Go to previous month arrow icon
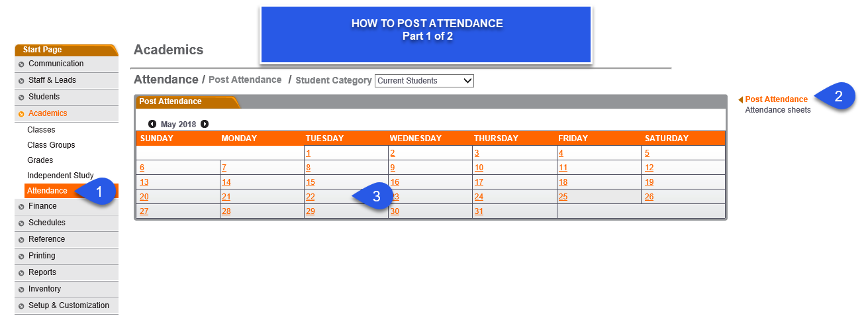This screenshot has height=322, width=868. pyautogui.click(x=152, y=124)
